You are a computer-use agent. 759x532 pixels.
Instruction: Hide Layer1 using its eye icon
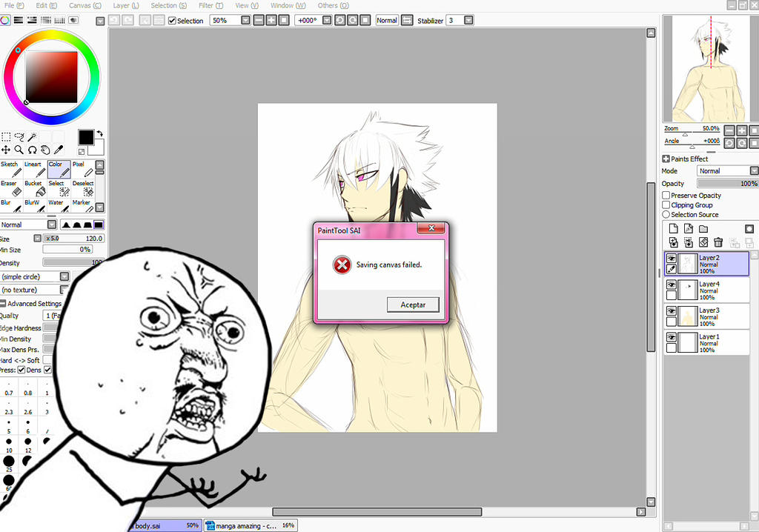(x=672, y=336)
